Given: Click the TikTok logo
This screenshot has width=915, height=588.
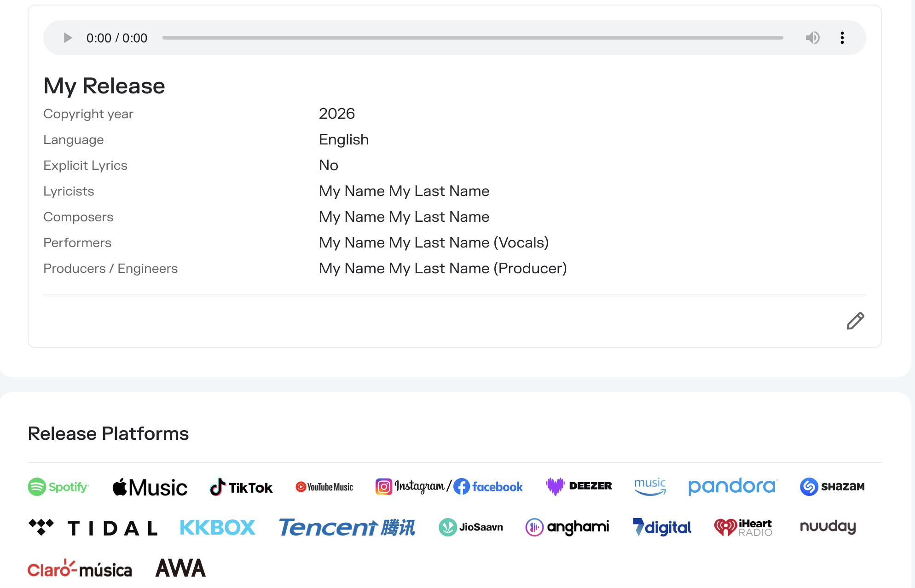Looking at the screenshot, I should [x=241, y=487].
